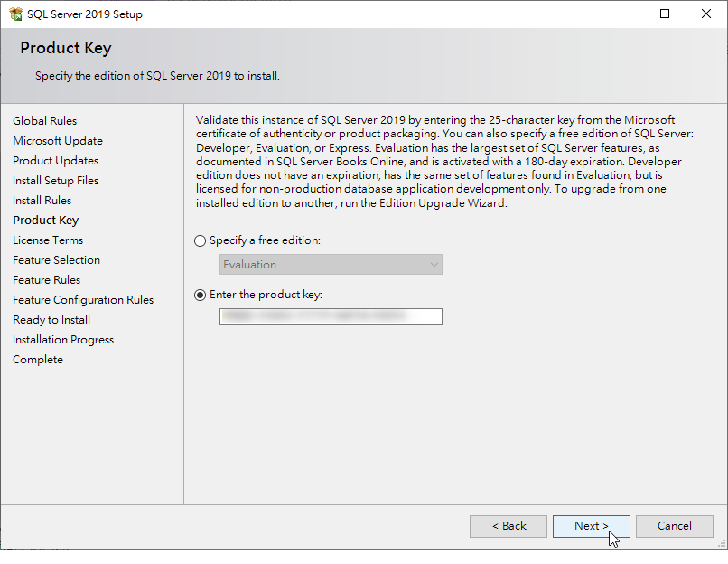Select Product Updates step in sidebar
The width and height of the screenshot is (728, 564).
[x=56, y=161]
